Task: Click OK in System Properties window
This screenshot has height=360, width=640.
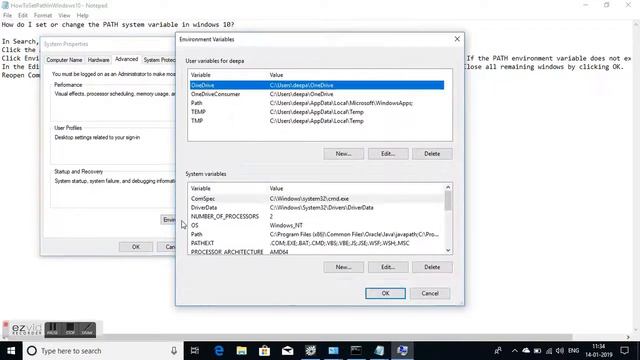Action: pos(136,247)
